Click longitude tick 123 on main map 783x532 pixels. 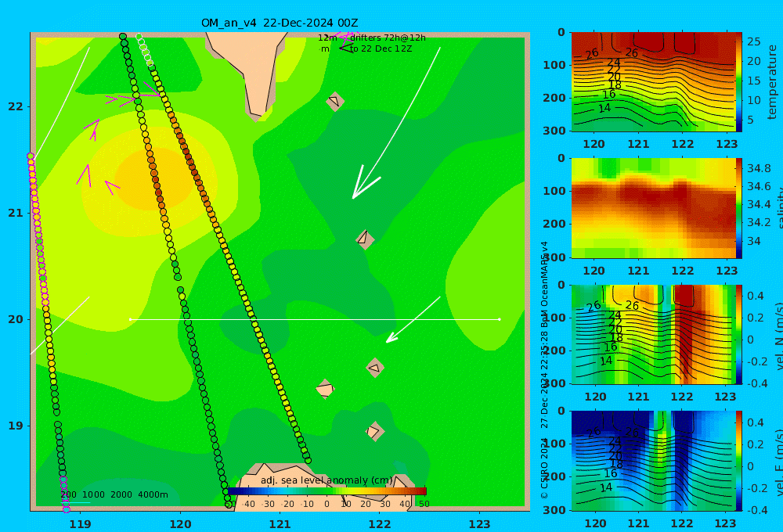click(479, 524)
